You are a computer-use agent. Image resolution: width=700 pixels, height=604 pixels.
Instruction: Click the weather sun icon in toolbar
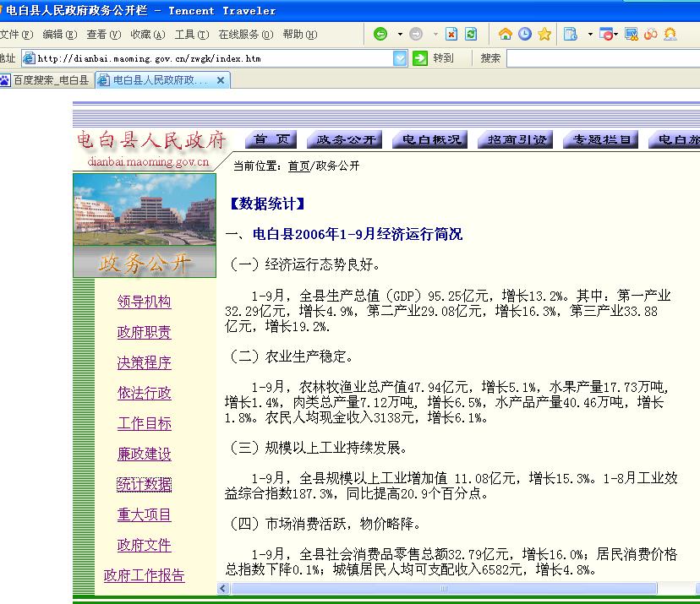pos(670,35)
